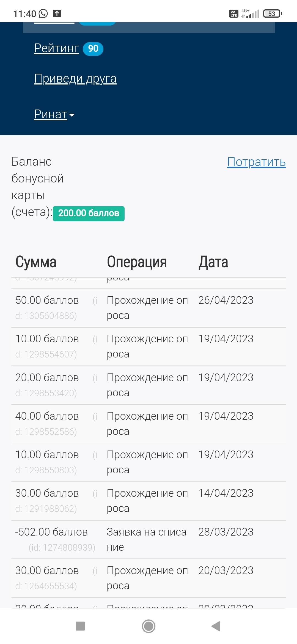Viewport: 297px width, 644px height.
Task: Tap the Android back triangle button
Action: (216, 626)
